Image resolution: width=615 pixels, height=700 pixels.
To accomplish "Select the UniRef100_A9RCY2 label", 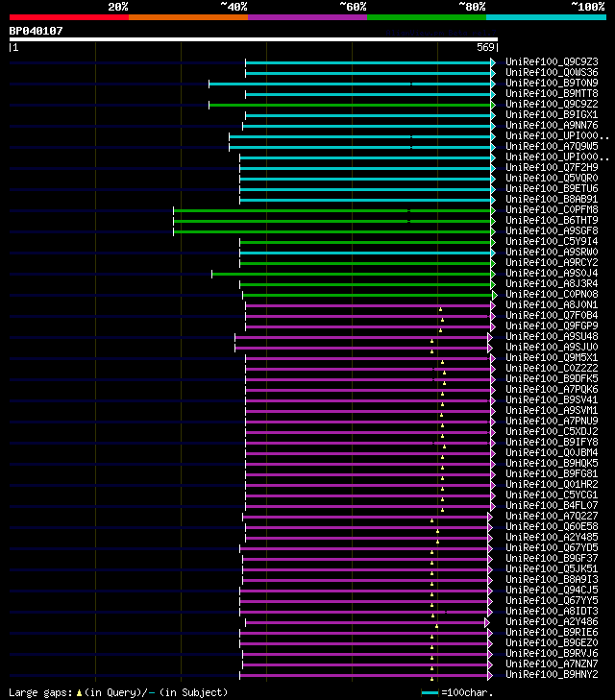I will pos(552,262).
